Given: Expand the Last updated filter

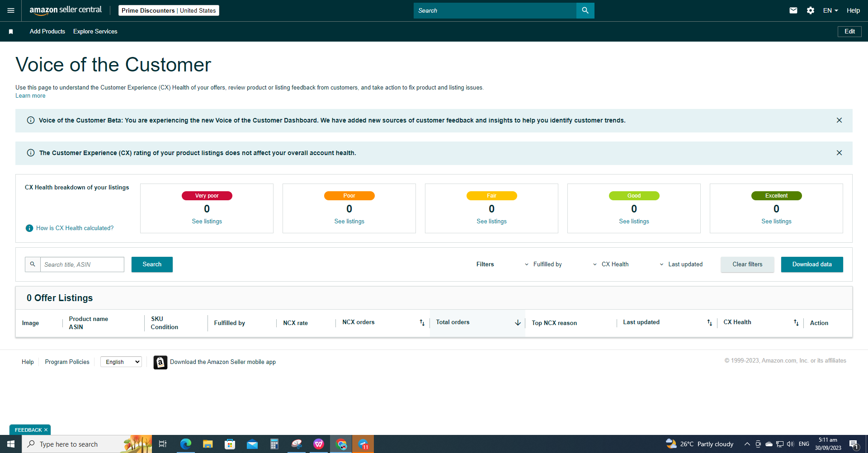Looking at the screenshot, I should pyautogui.click(x=681, y=264).
